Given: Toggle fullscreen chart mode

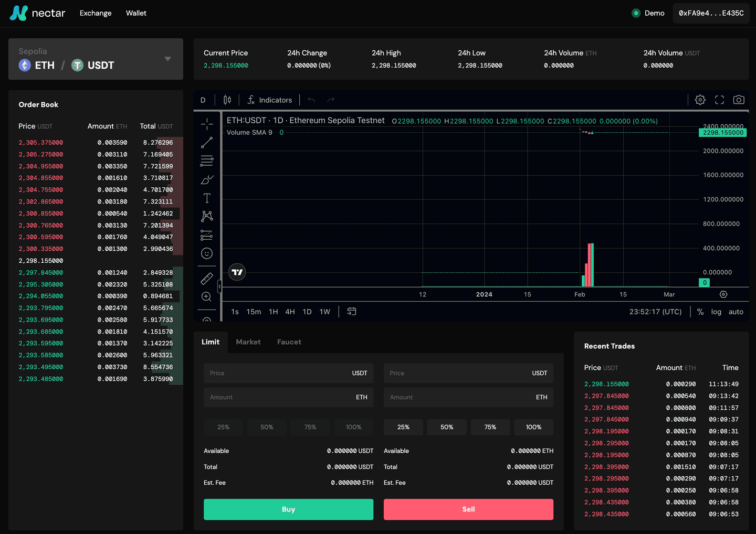Looking at the screenshot, I should click(x=720, y=100).
